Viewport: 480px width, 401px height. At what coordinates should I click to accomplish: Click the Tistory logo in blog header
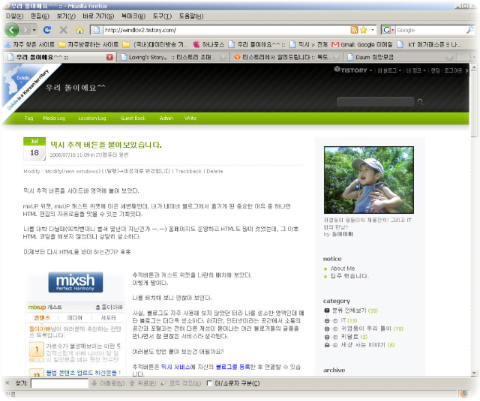[x=350, y=70]
